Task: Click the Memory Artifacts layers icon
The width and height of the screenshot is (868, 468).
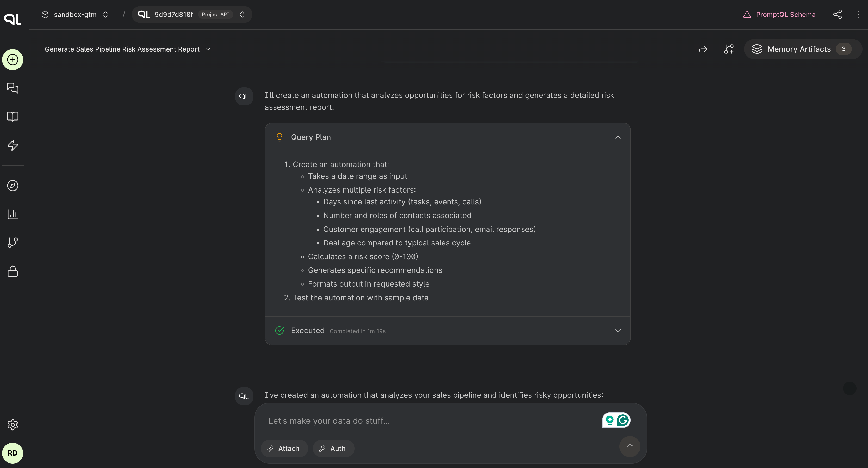Action: [757, 49]
